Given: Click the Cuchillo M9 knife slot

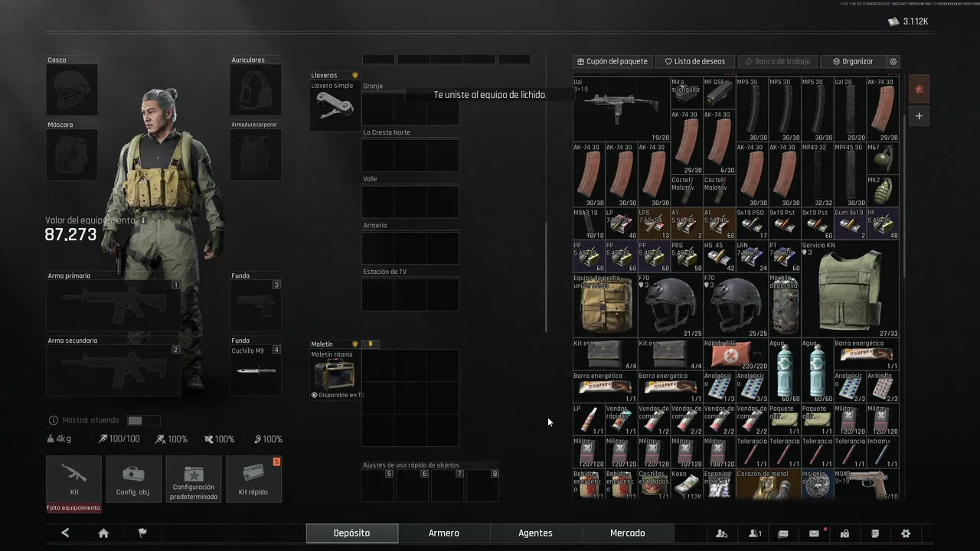Looking at the screenshot, I should [256, 370].
